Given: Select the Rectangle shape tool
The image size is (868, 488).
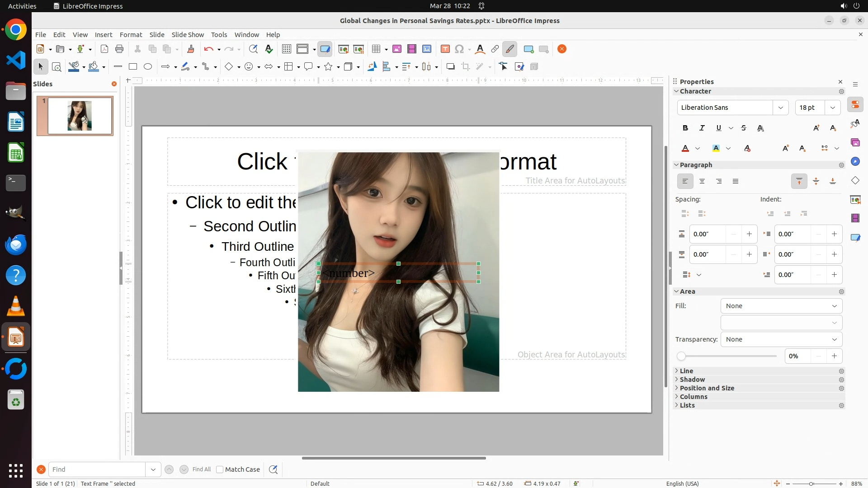Looking at the screenshot, I should tap(133, 67).
